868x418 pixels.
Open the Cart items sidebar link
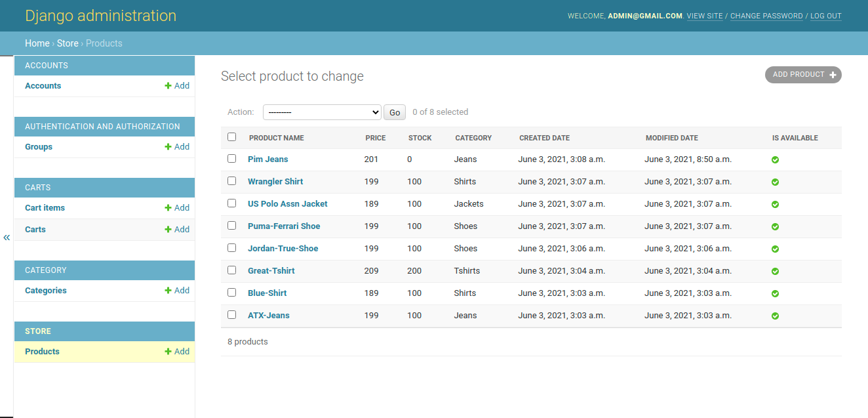45,208
